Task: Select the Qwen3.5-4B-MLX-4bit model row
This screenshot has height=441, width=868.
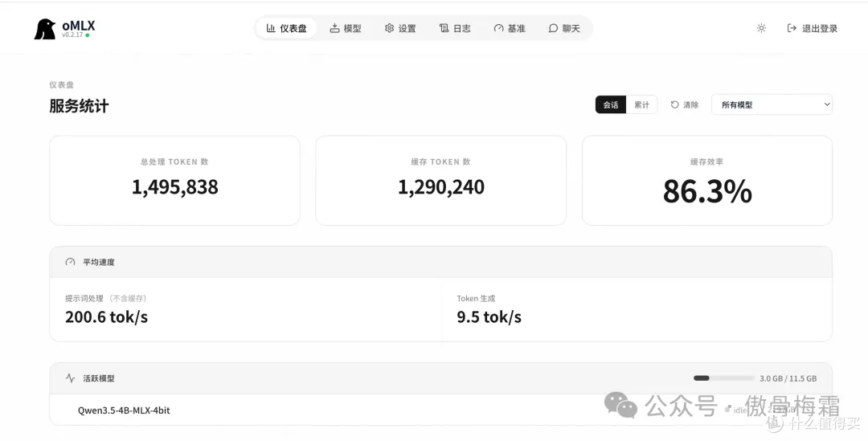Action: 440,410
